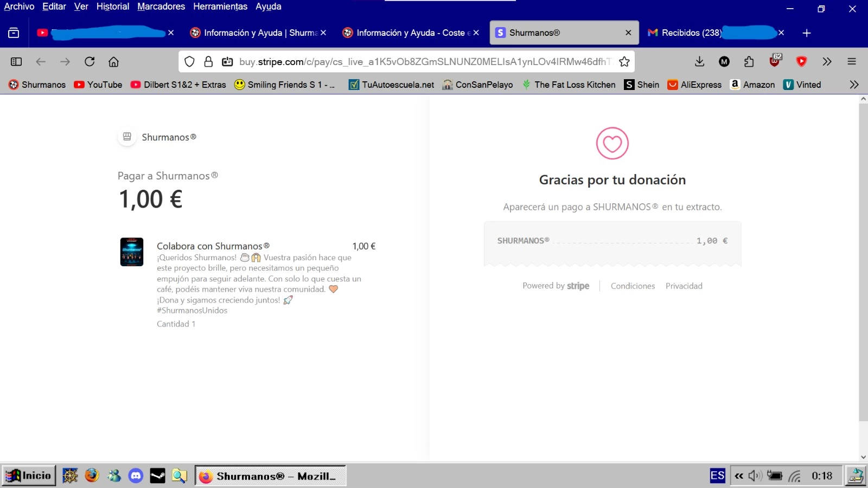Open Archivo menu
The image size is (868, 488).
19,7
